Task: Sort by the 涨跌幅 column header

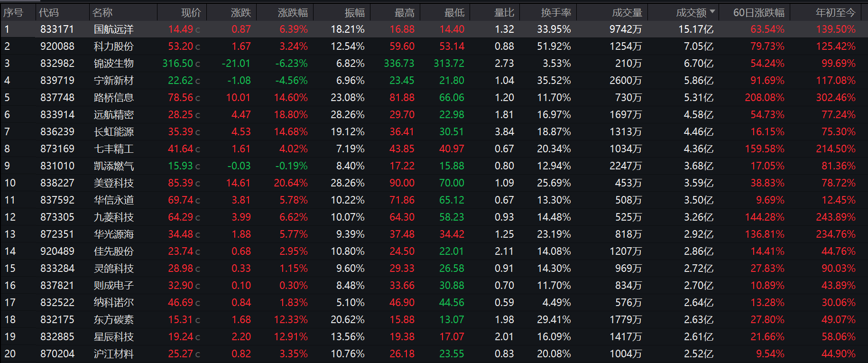Action: (293, 13)
